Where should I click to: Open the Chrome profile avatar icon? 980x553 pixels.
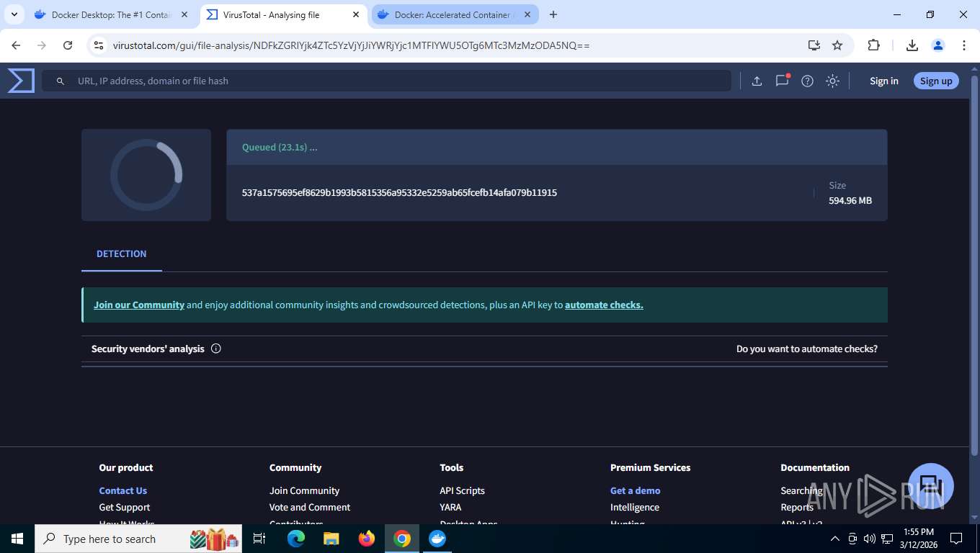coord(938,45)
